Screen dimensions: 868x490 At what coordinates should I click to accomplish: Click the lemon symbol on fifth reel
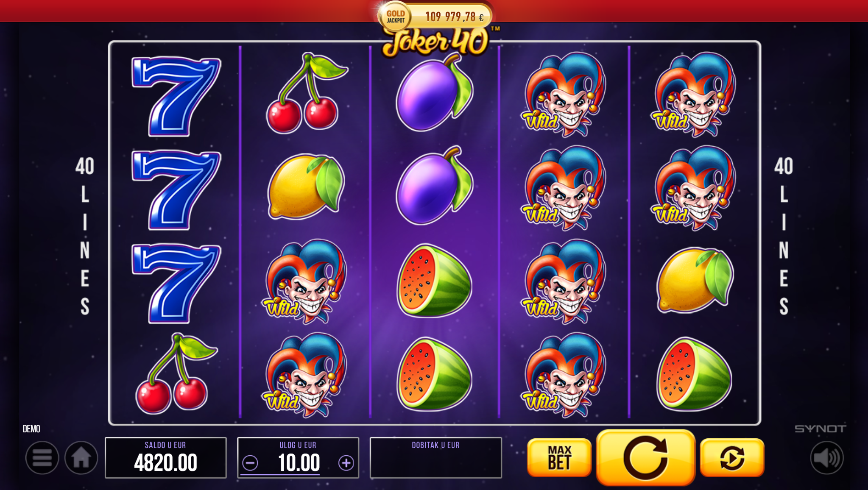coord(695,280)
